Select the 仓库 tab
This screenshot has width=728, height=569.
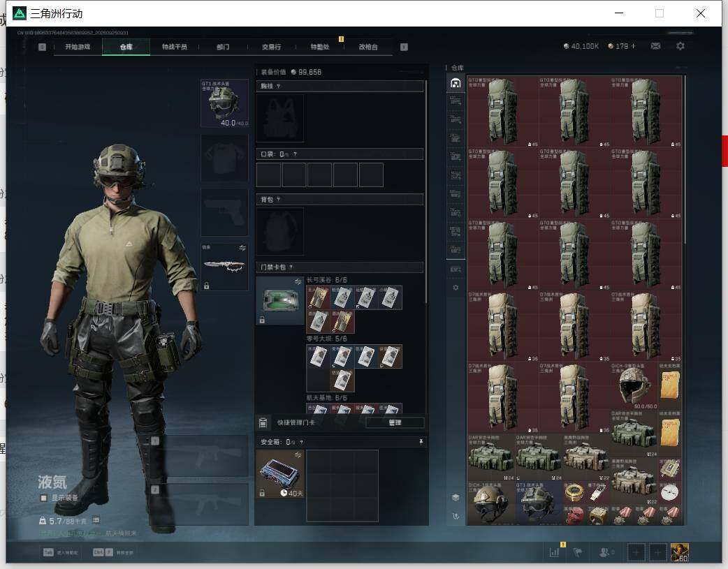[126, 47]
